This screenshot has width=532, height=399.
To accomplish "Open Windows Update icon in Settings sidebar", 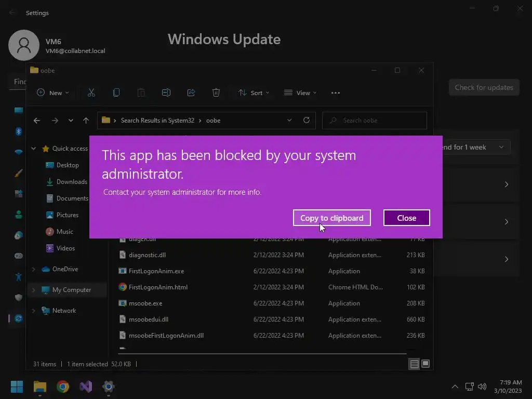I will pyautogui.click(x=19, y=318).
